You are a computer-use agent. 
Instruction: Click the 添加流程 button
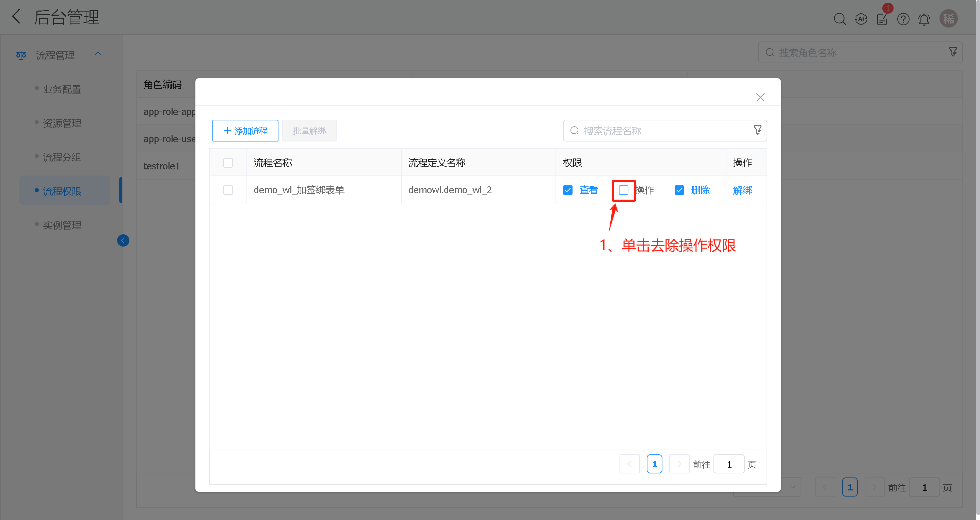pyautogui.click(x=245, y=130)
